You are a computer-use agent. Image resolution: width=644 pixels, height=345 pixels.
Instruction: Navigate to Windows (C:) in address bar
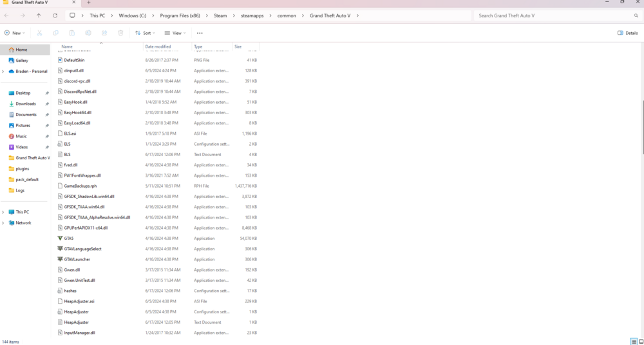pos(132,15)
